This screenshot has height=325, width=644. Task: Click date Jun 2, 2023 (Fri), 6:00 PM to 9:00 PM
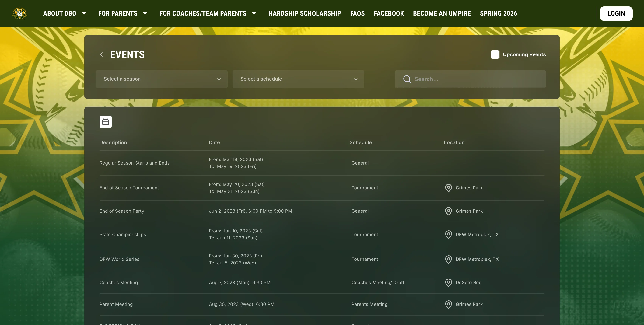pyautogui.click(x=250, y=211)
